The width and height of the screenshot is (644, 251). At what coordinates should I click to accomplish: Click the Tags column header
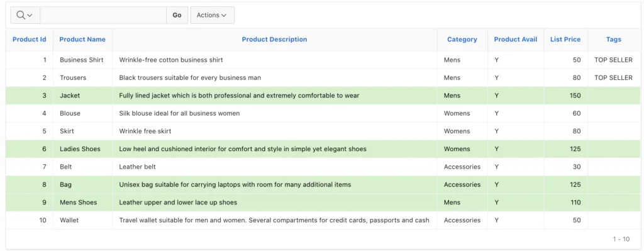tap(614, 40)
